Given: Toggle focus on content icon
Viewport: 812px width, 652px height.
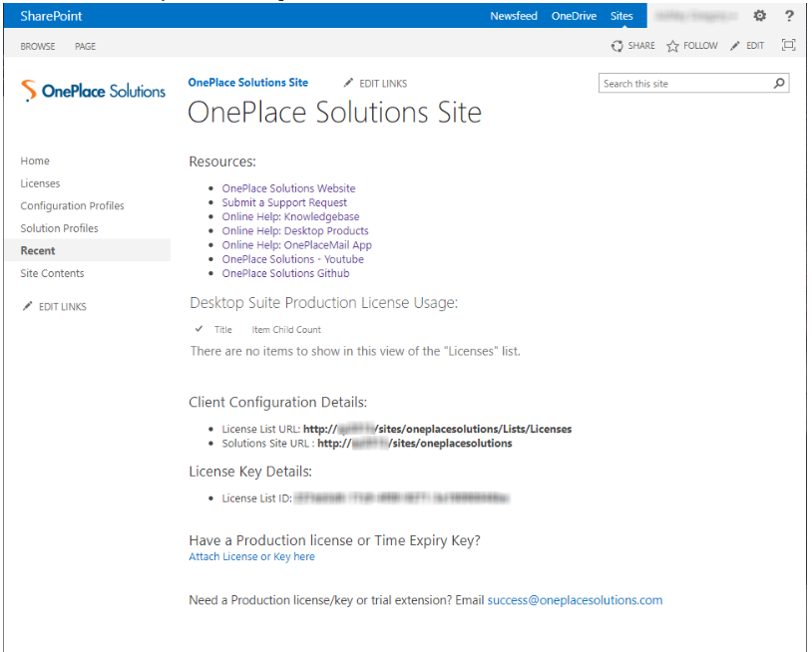Looking at the screenshot, I should (x=788, y=46).
